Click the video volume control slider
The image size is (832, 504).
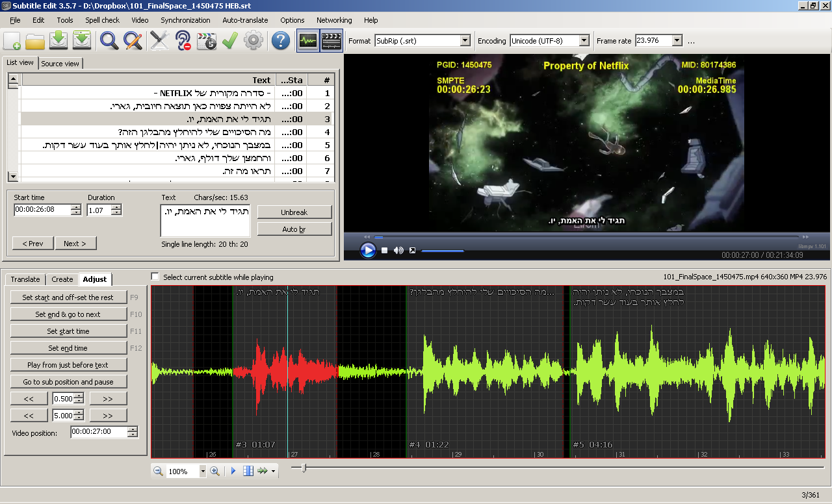444,250
